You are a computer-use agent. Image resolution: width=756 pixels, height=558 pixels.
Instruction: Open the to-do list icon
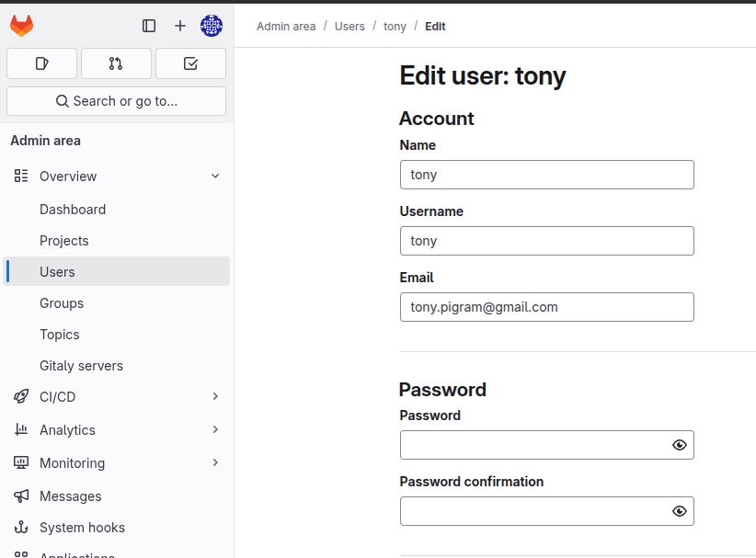tap(190, 63)
